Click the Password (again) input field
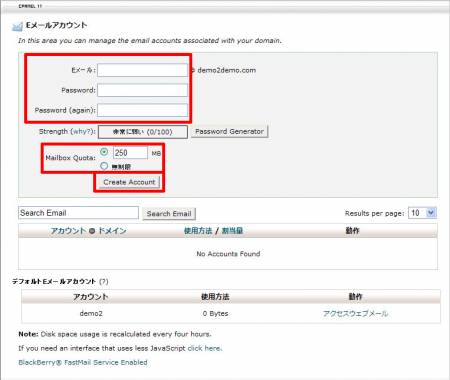The width and height of the screenshot is (450, 380). 142,110
